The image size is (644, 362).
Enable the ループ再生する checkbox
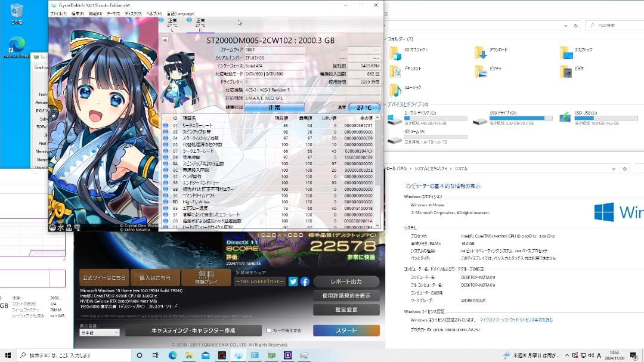pyautogui.click(x=269, y=330)
